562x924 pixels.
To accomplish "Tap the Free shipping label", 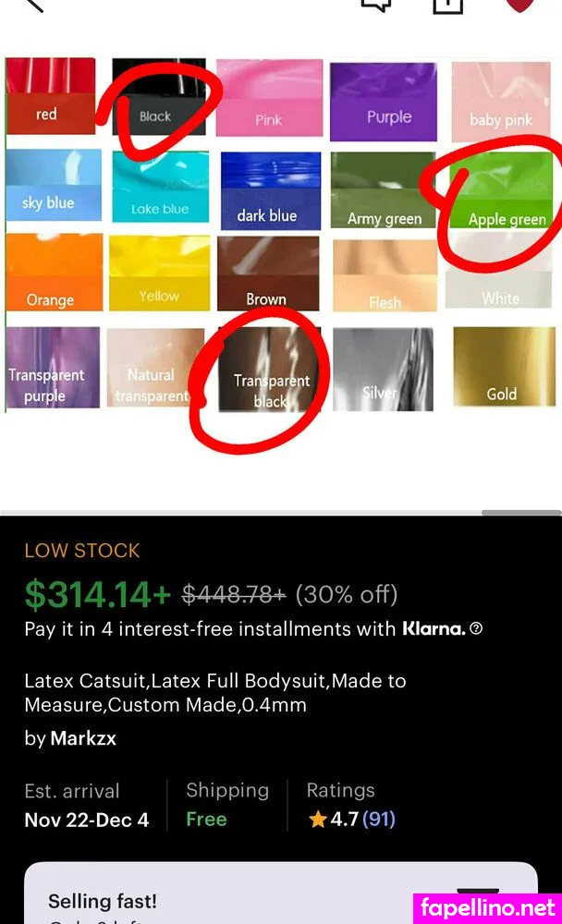I will pos(206,819).
